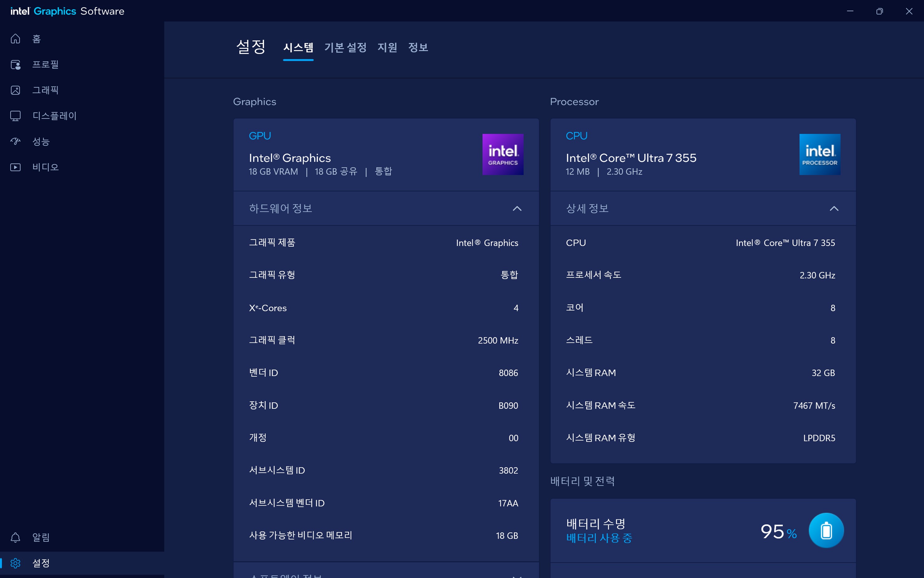Close the Intel Graphics Software window

coord(909,11)
